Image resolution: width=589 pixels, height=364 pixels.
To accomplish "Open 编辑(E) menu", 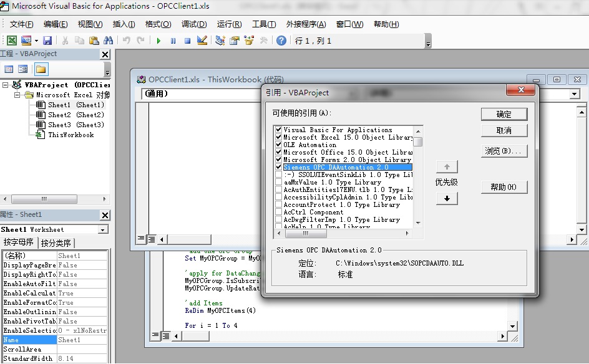I will [x=56, y=24].
